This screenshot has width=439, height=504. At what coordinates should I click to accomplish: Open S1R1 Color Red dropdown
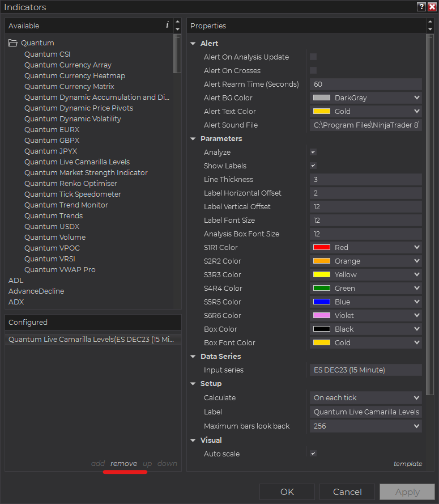pos(366,247)
